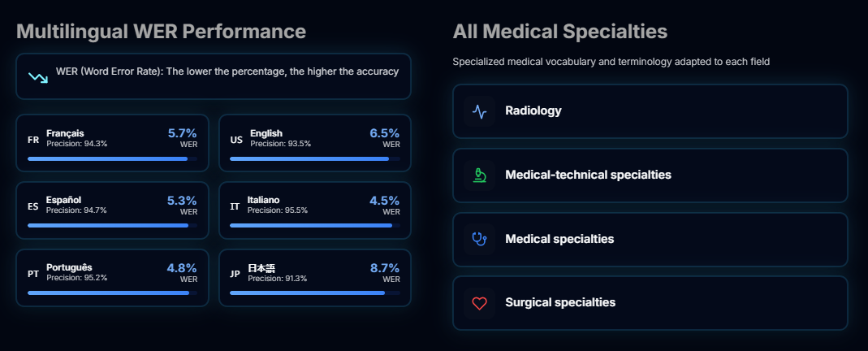The image size is (868, 351).
Task: Click the WER definition info banner
Action: click(213, 76)
